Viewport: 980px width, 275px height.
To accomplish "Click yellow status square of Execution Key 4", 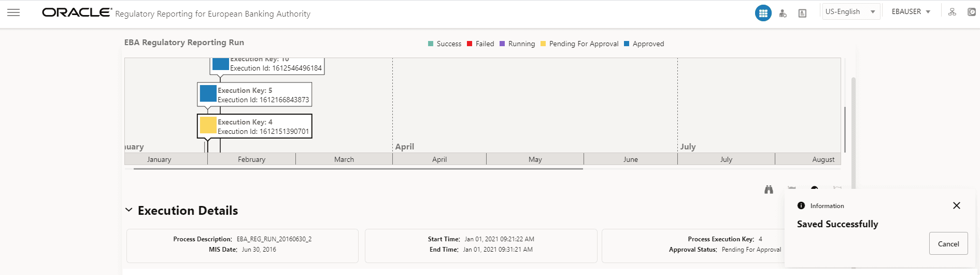I will (x=208, y=125).
